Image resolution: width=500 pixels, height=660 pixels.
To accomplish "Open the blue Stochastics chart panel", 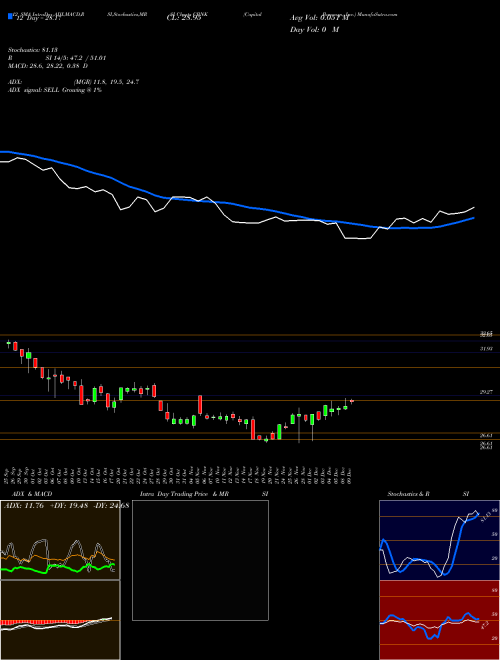I will tap(439, 540).
